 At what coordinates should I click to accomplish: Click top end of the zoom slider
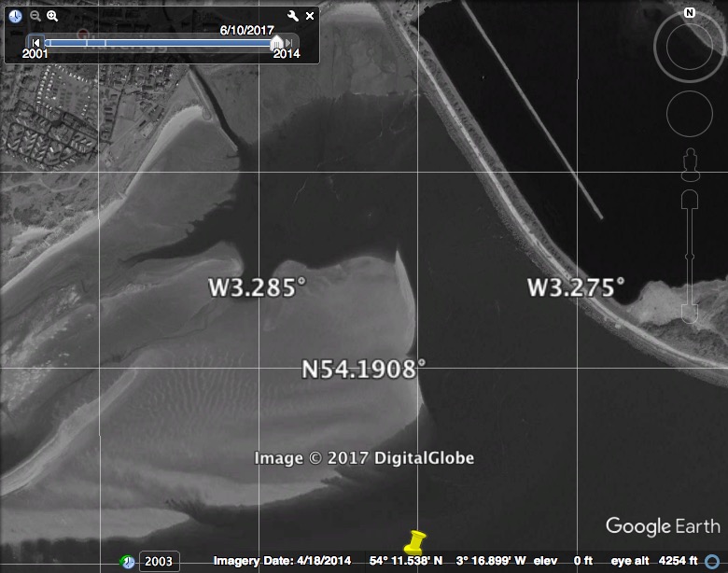pyautogui.click(x=690, y=199)
